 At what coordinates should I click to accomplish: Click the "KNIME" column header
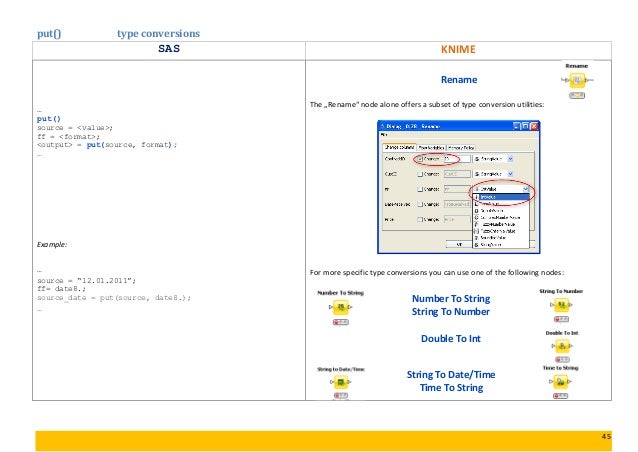pos(458,49)
